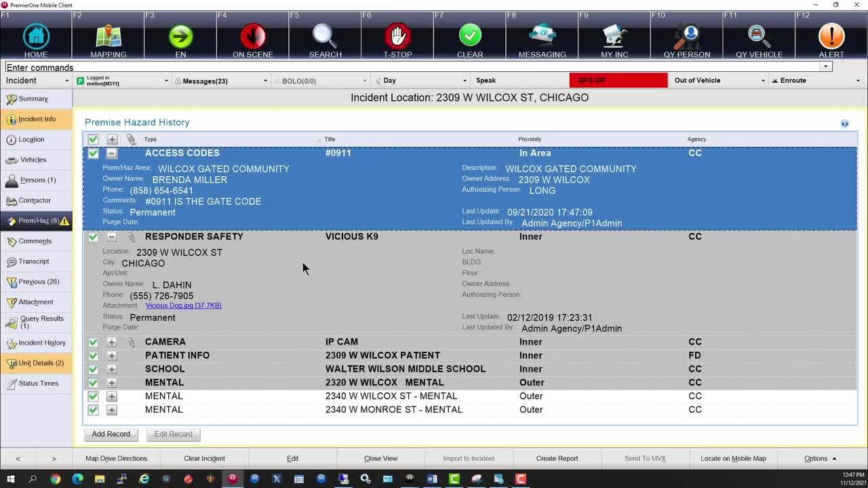Screen dimensions: 868x488
Task: Click the Messaging envelope icon
Action: 542,37
